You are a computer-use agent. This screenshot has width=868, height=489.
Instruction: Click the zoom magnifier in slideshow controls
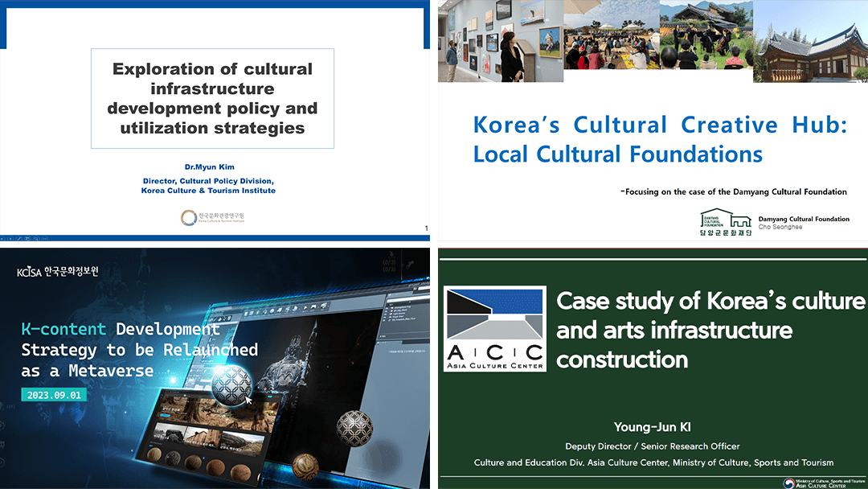pyautogui.click(x=36, y=238)
